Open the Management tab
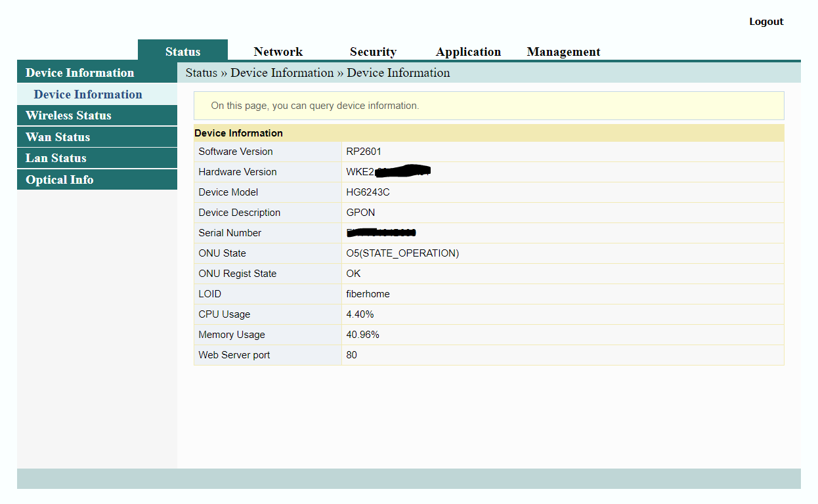 point(563,51)
